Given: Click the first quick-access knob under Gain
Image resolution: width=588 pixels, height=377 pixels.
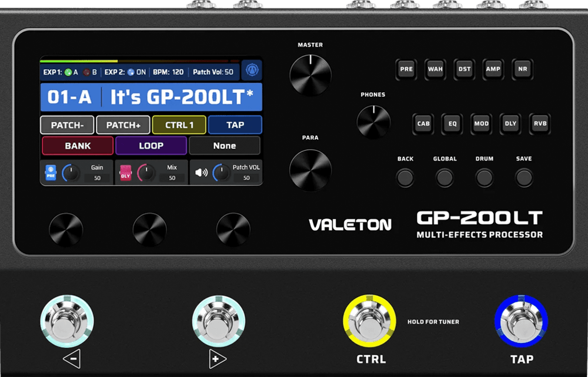Looking at the screenshot, I should [66, 230].
